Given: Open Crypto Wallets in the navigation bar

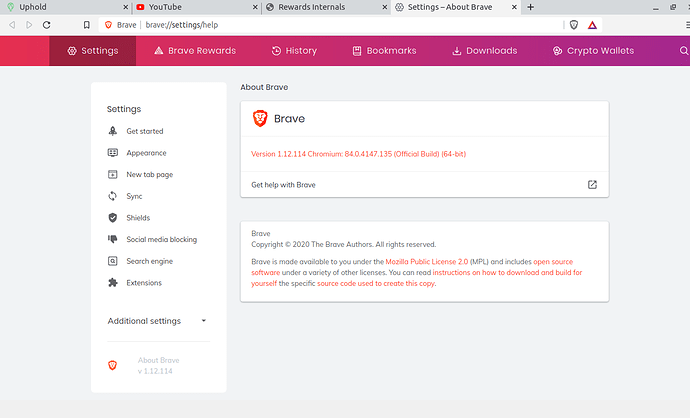Looking at the screenshot, I should (593, 51).
